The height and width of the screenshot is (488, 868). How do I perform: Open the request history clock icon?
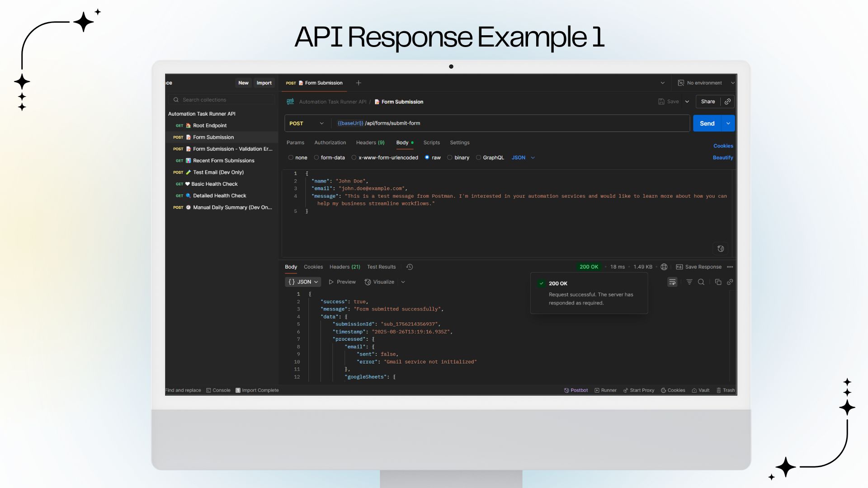coord(410,267)
